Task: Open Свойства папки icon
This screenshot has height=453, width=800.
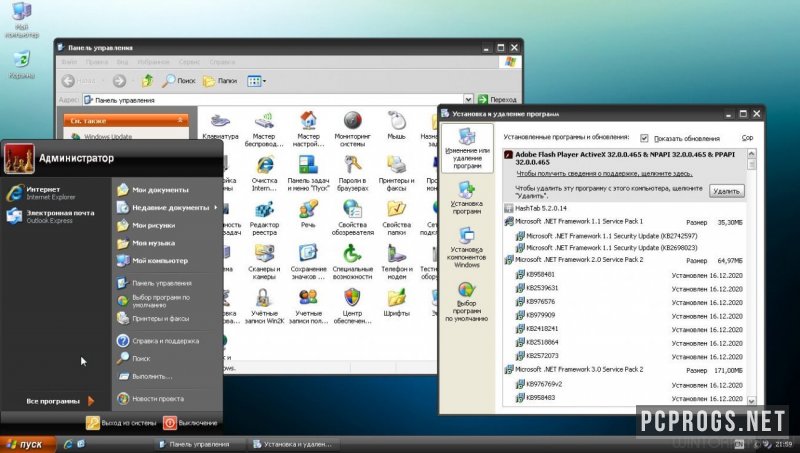Action: [x=396, y=218]
